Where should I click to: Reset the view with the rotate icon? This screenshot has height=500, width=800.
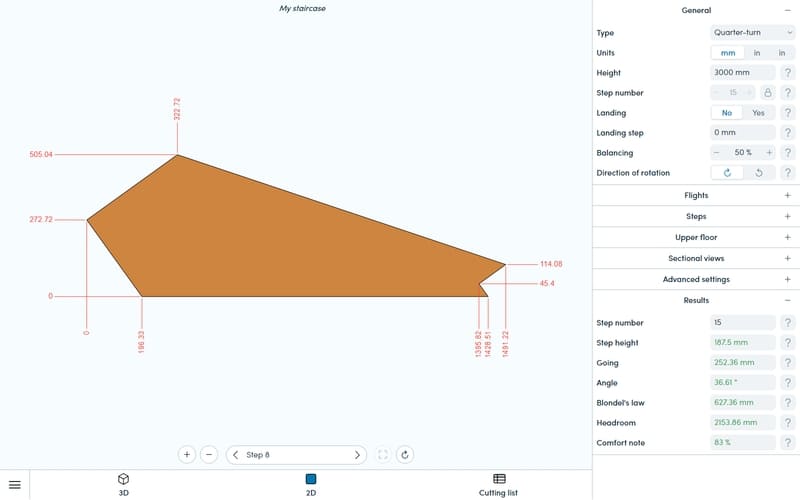405,455
